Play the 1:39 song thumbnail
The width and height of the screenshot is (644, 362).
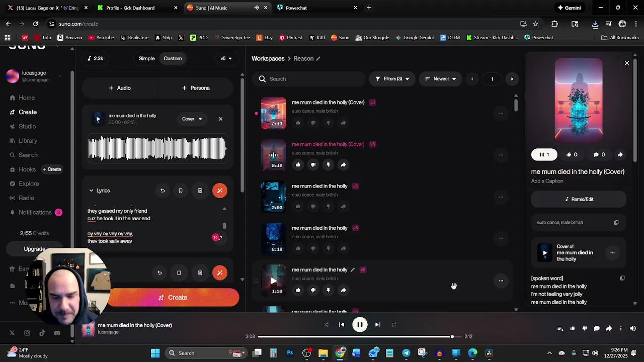[x=273, y=281]
